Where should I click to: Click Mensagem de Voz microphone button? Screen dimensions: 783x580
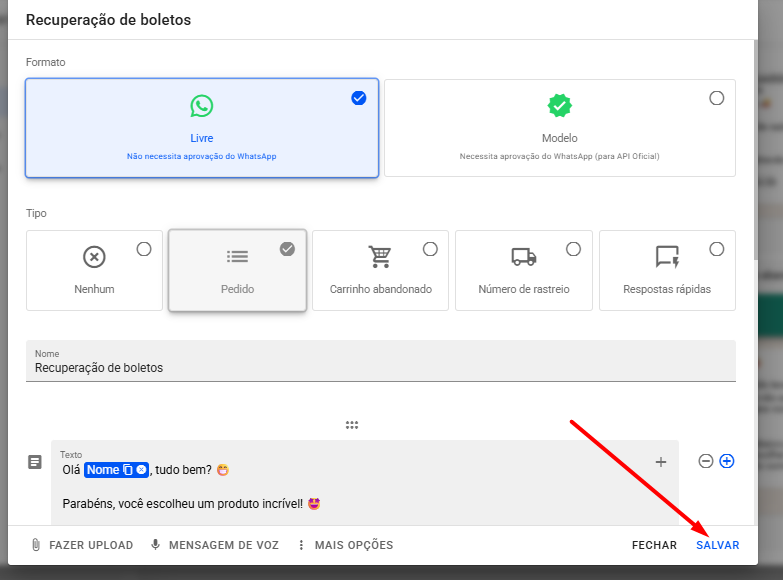coord(216,545)
